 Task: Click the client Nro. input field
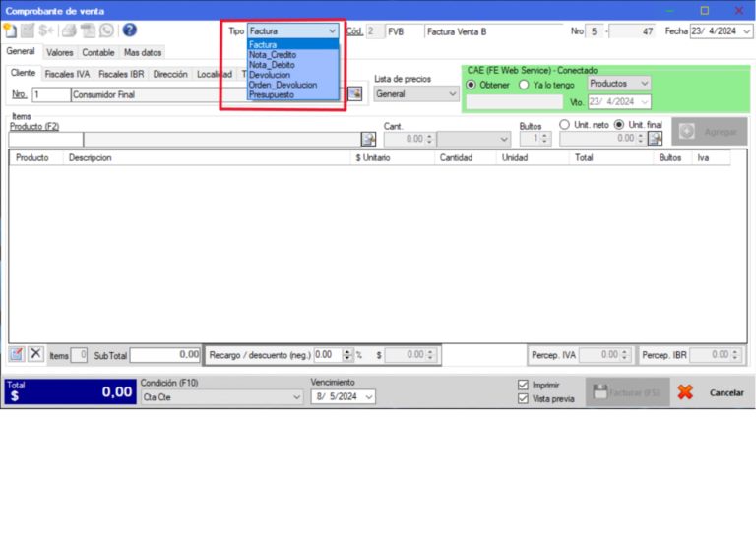(x=51, y=94)
